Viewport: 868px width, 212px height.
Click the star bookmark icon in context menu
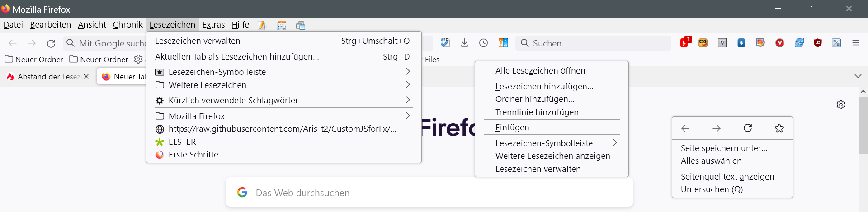pyautogui.click(x=779, y=129)
